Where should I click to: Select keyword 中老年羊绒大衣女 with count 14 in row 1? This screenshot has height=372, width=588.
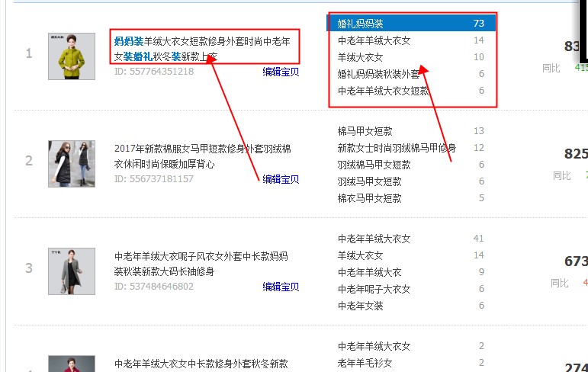[374, 40]
